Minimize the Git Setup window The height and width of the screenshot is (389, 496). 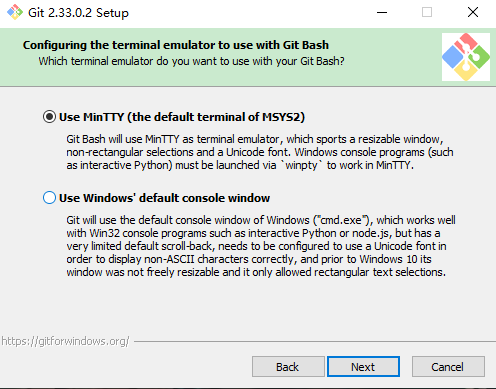[382, 13]
